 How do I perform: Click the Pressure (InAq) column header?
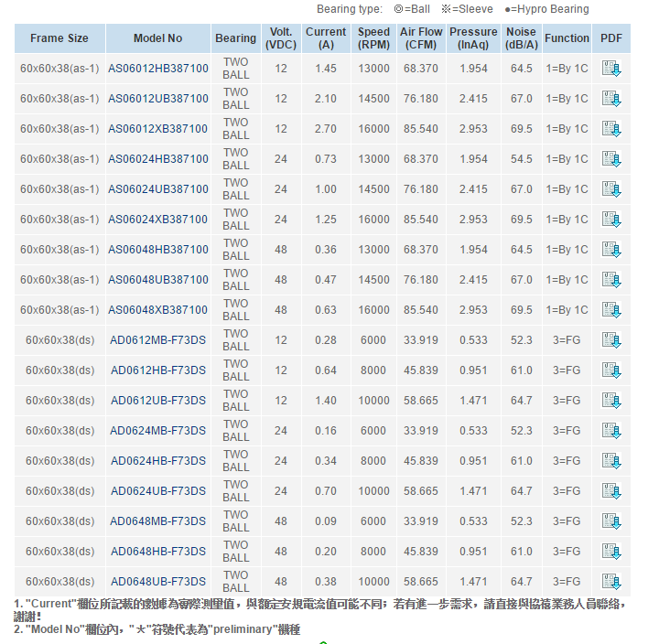tap(473, 38)
